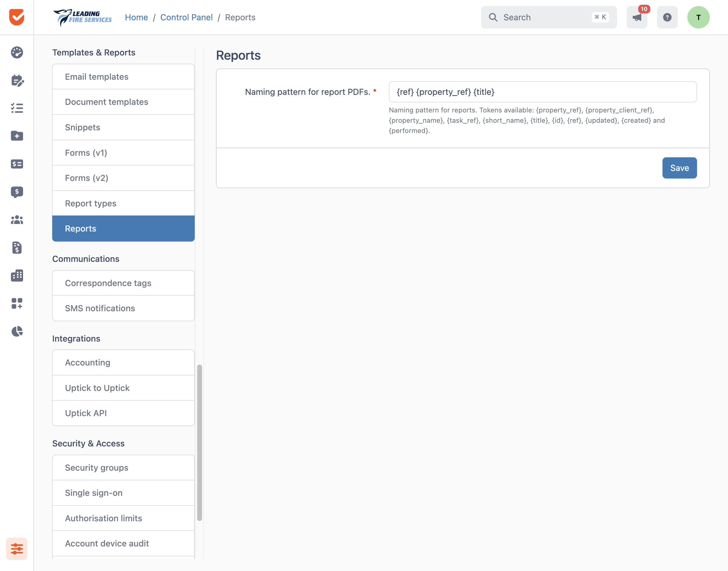Select the active Reports menu item
Viewport: 728px width, 571px height.
click(123, 229)
